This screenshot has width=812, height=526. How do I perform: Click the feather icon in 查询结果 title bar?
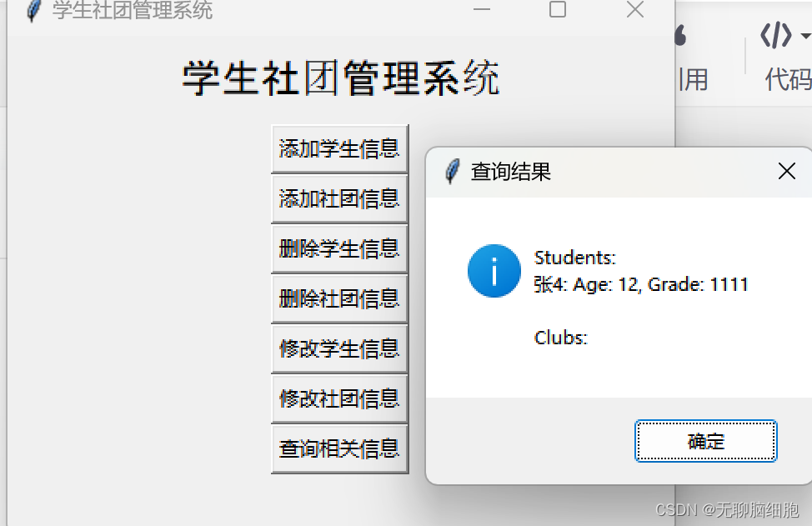[452, 172]
